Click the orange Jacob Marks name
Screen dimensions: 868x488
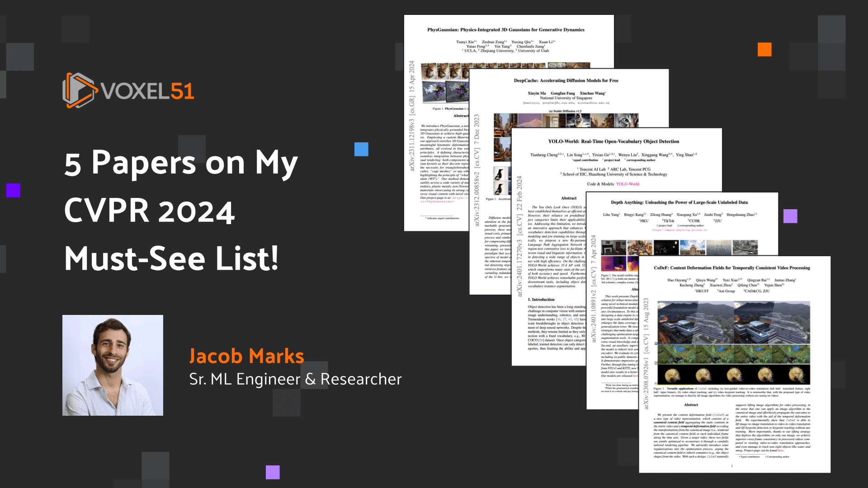[x=246, y=356]
